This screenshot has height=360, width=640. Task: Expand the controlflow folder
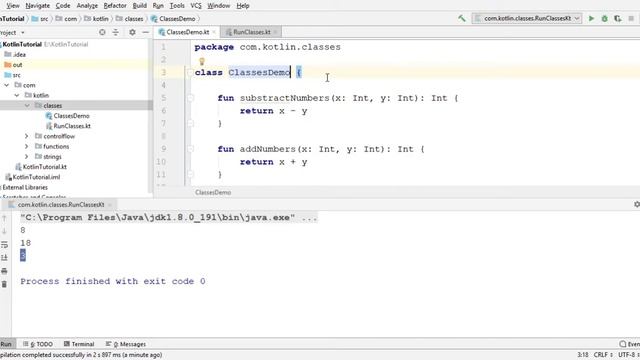pyautogui.click(x=27, y=136)
